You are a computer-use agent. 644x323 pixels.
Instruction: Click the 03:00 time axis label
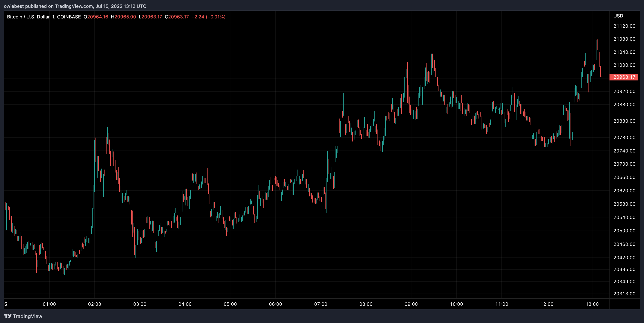click(x=140, y=304)
